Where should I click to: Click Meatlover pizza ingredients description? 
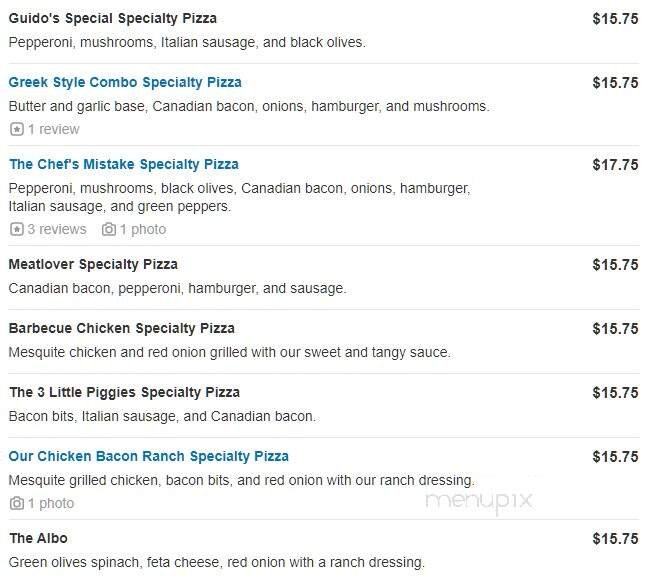(177, 288)
